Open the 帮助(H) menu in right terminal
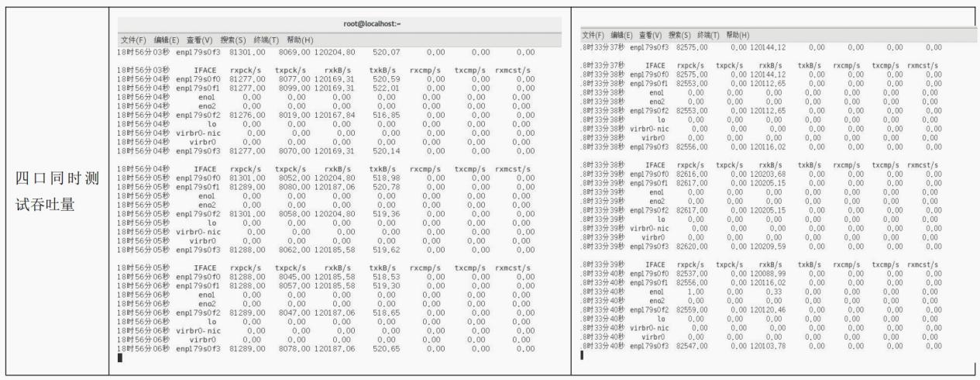The width and height of the screenshot is (980, 380). click(739, 36)
